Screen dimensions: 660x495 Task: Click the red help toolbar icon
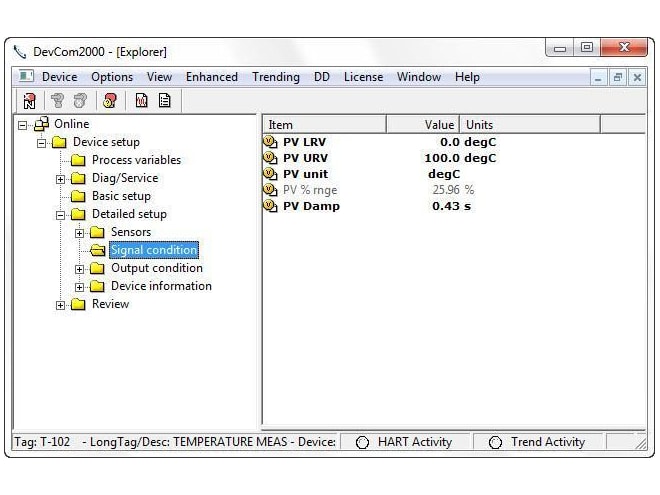click(x=110, y=101)
